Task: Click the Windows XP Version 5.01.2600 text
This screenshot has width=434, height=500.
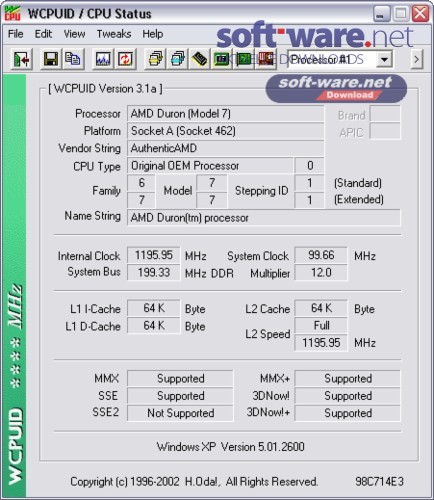Action: pos(230,447)
